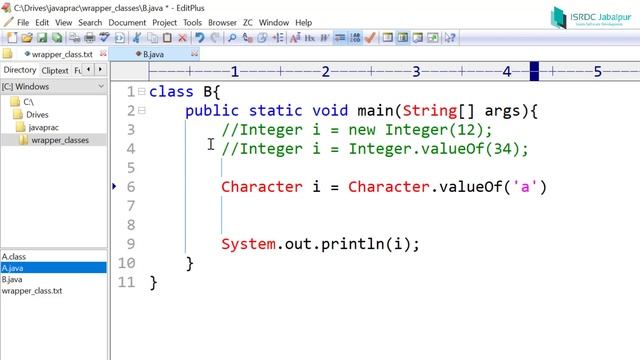Click the Go to line toolbar icon
640x360 pixels.
tap(278, 38)
